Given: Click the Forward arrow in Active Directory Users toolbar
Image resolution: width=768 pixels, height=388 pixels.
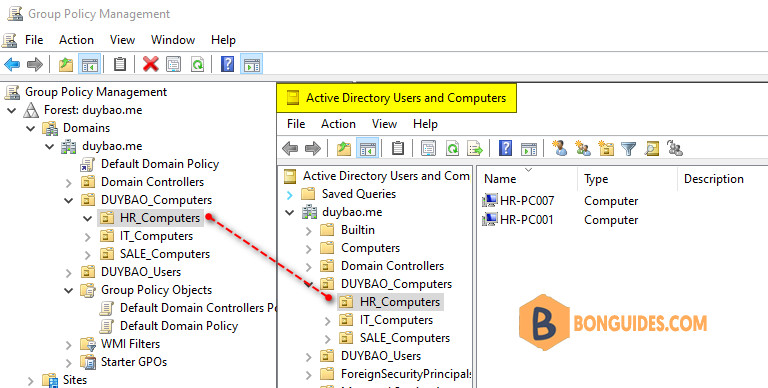Looking at the screenshot, I should 313,148.
